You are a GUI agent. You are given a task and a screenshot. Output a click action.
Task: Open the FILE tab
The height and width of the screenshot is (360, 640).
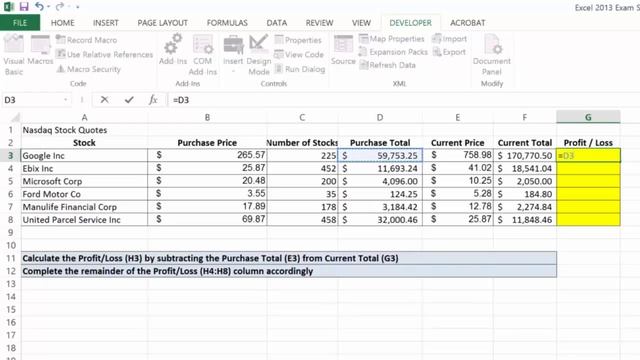pos(20,23)
